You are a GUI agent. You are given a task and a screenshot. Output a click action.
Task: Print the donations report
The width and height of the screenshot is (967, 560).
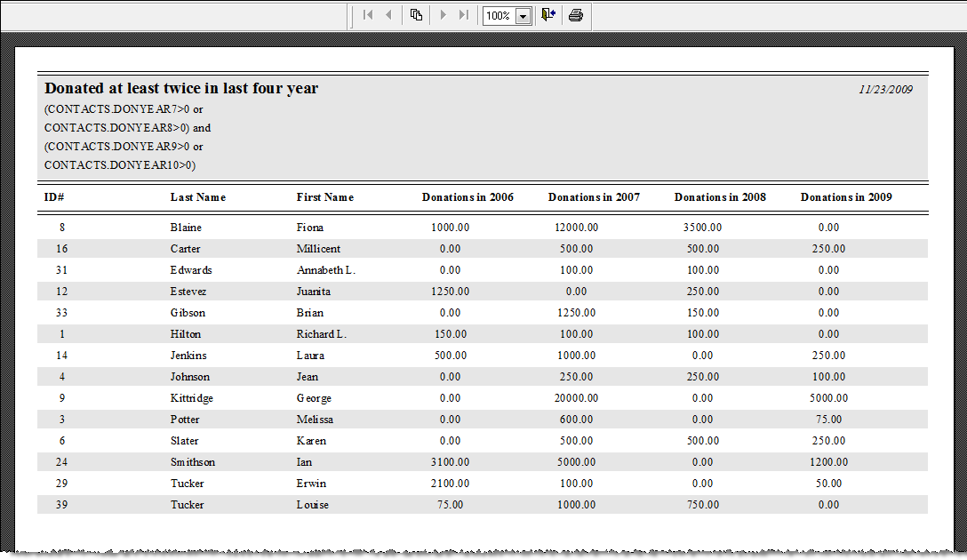tap(576, 15)
